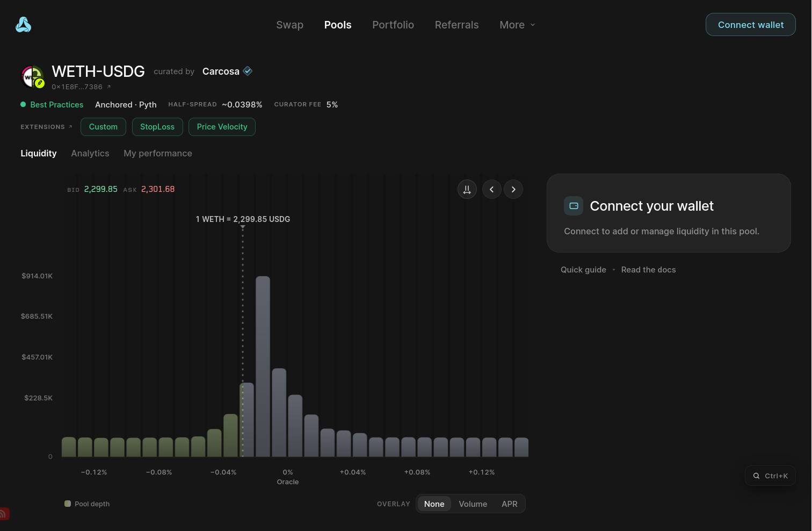This screenshot has width=812, height=531.
Task: Click the Price Velocity extension chip
Action: point(222,127)
